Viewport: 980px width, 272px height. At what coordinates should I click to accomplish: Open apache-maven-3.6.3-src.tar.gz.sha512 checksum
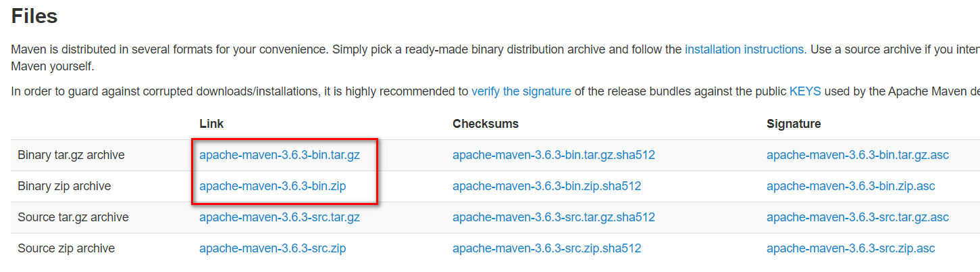[554, 217]
